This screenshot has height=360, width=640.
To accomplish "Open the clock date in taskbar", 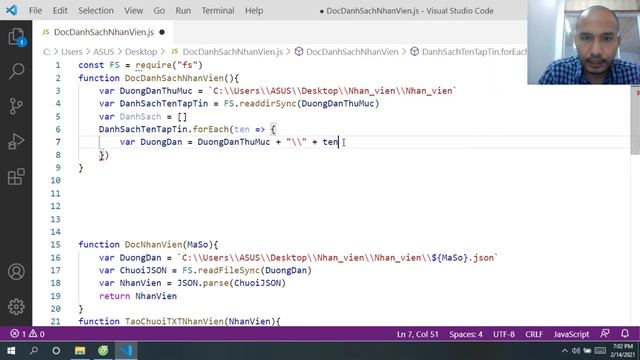I will pos(622,351).
